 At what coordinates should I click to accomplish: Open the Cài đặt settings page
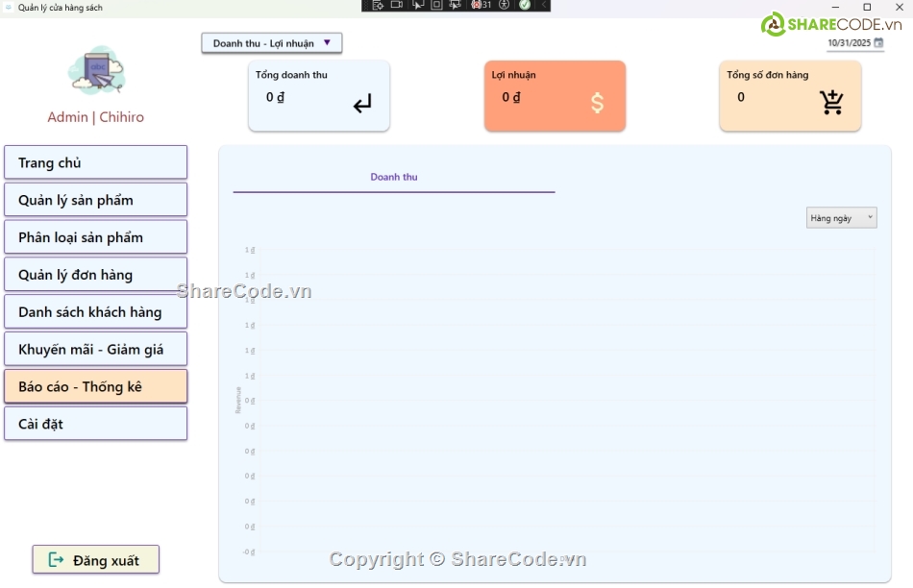[x=95, y=424]
